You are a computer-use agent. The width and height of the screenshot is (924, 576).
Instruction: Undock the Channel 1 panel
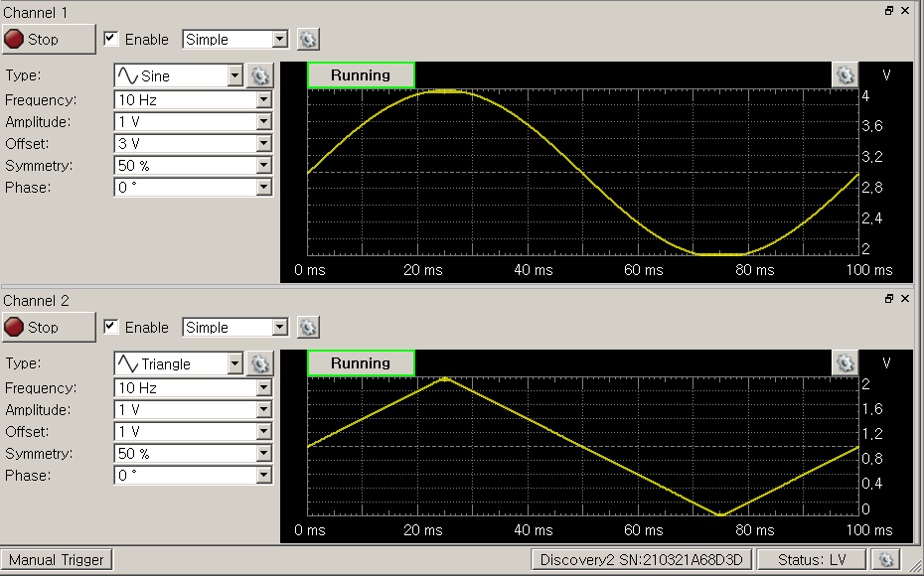[889, 11]
